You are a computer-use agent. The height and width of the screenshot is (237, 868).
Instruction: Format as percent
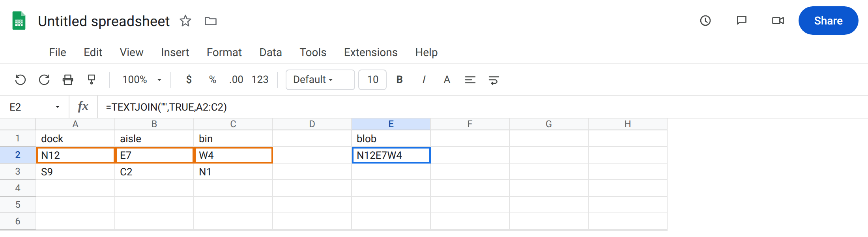[213, 80]
